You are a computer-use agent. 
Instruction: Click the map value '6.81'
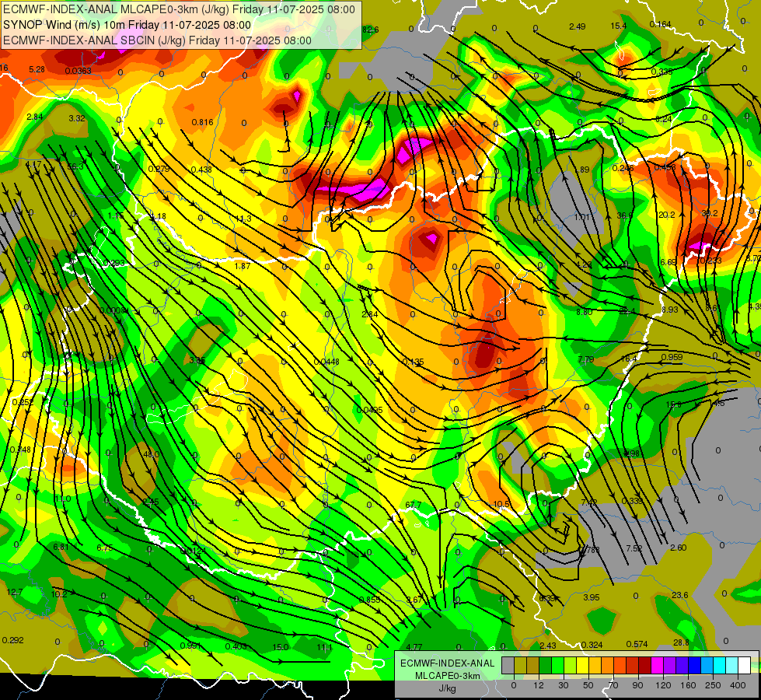(x=61, y=547)
